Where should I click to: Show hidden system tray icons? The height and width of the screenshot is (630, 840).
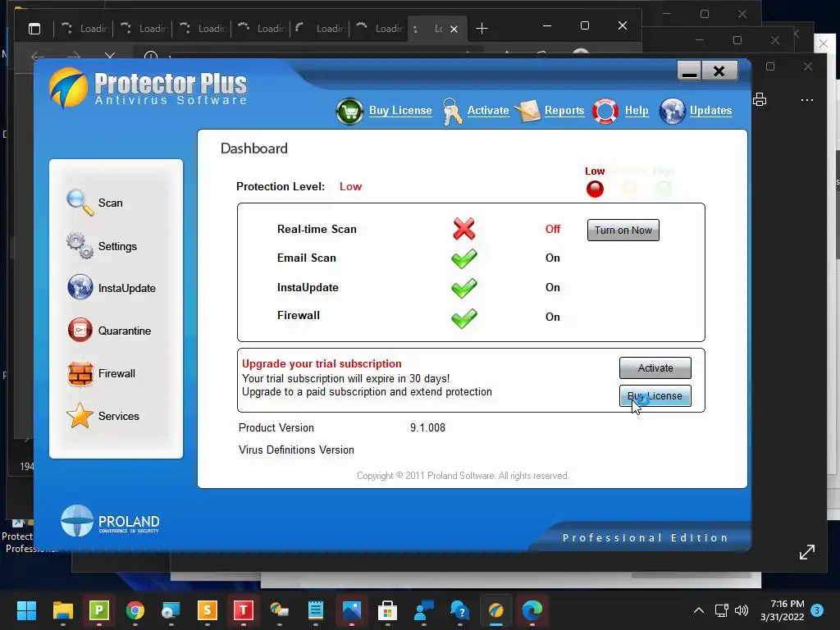point(699,610)
